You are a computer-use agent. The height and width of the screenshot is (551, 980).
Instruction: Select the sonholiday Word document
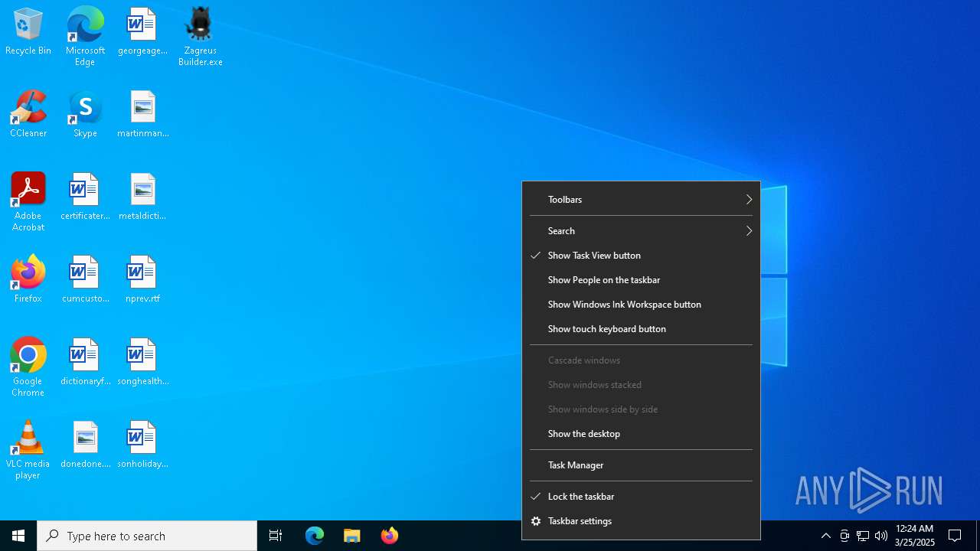tap(142, 445)
